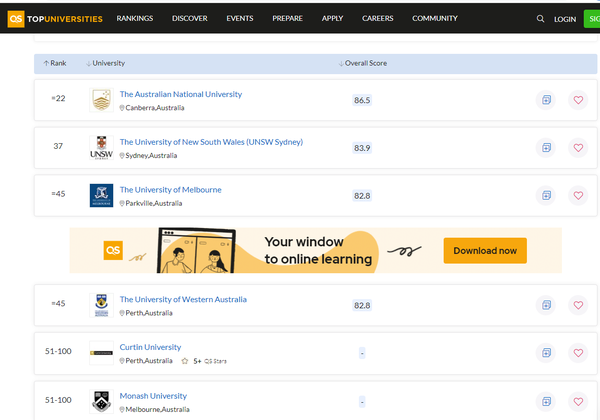Open the COMMUNITY menu
This screenshot has height=420, width=600.
(435, 18)
